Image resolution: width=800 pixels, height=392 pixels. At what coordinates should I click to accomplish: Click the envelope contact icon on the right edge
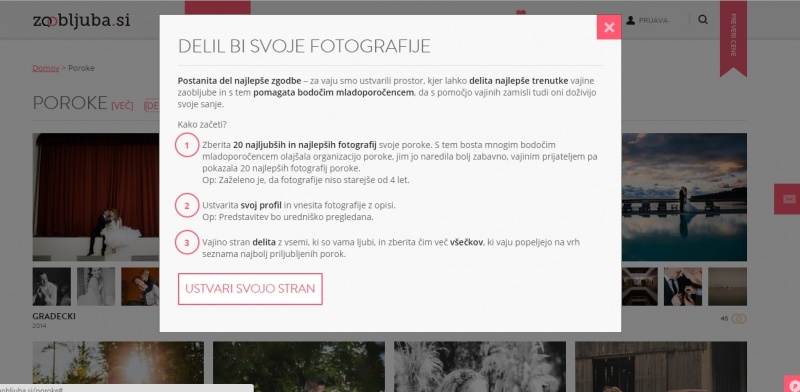(x=789, y=199)
